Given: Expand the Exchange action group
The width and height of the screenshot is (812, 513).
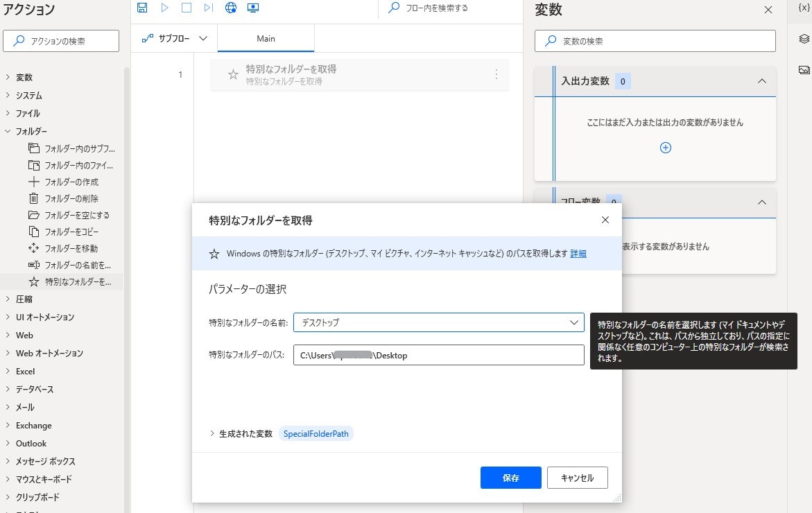Looking at the screenshot, I should [8, 426].
